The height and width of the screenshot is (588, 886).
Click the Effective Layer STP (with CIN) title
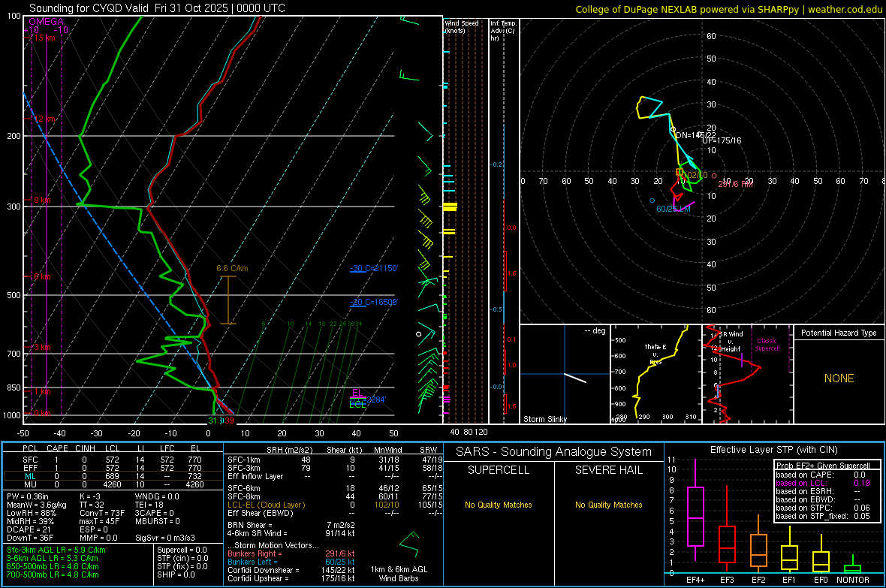773,450
